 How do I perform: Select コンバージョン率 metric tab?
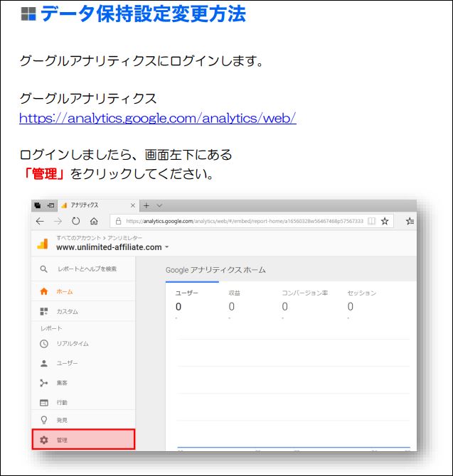[305, 302]
